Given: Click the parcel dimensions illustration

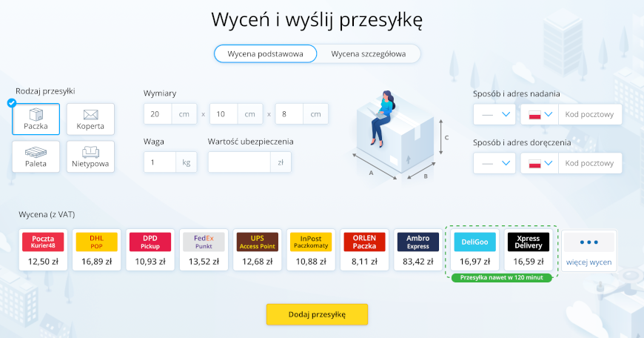Looking at the screenshot, I should pos(400,137).
